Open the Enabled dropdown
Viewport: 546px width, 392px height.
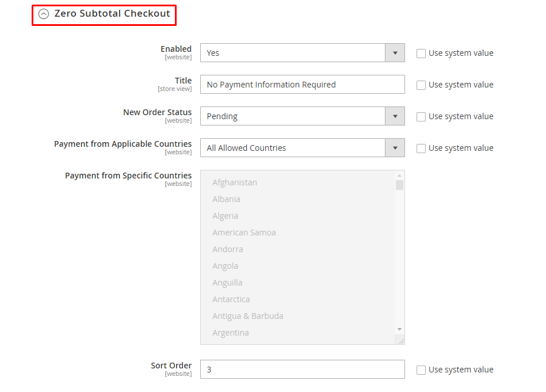302,53
